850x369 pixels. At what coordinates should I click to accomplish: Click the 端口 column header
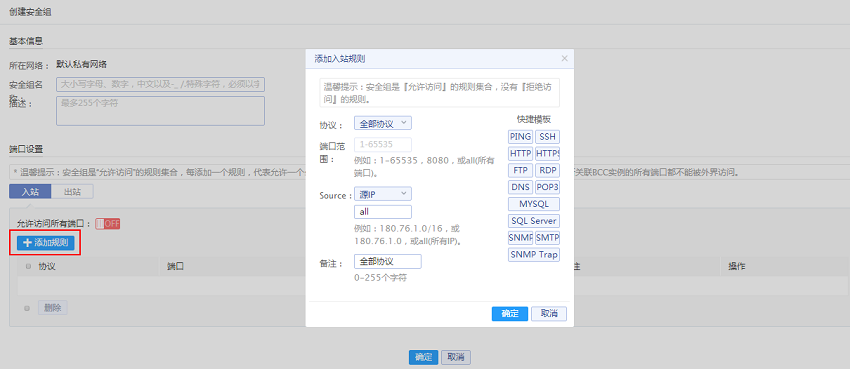(176, 266)
